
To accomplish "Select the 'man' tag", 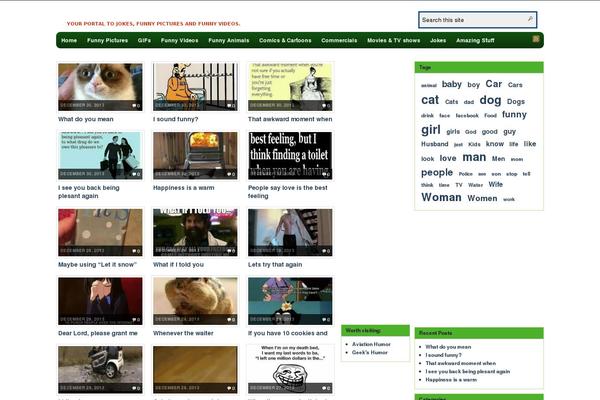I will coord(474,157).
